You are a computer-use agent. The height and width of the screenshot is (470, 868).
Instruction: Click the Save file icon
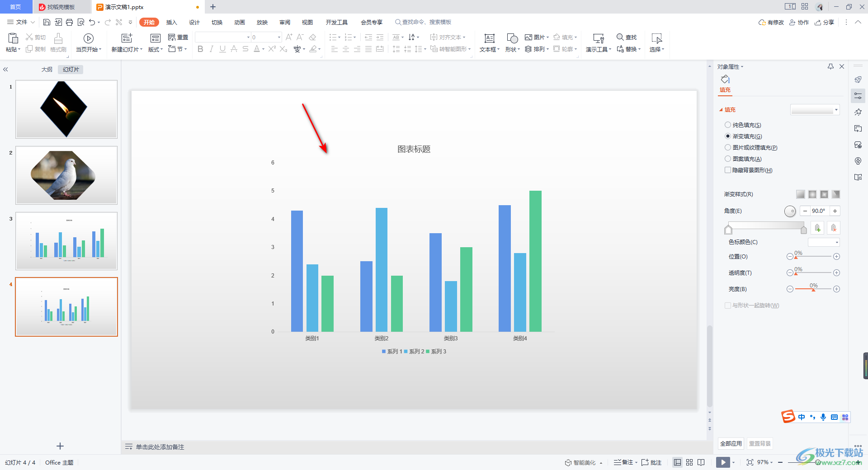(x=47, y=22)
